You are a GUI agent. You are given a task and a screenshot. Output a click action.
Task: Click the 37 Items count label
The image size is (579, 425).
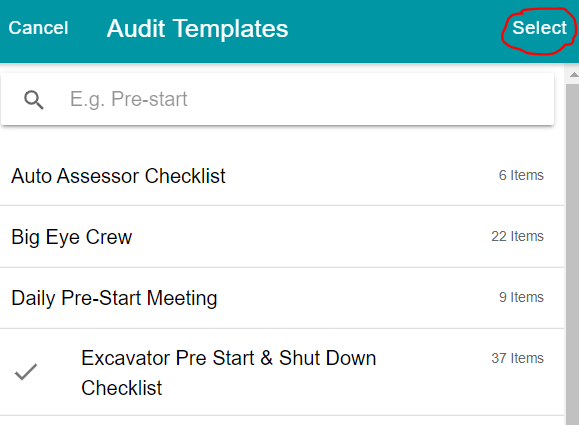(x=517, y=358)
